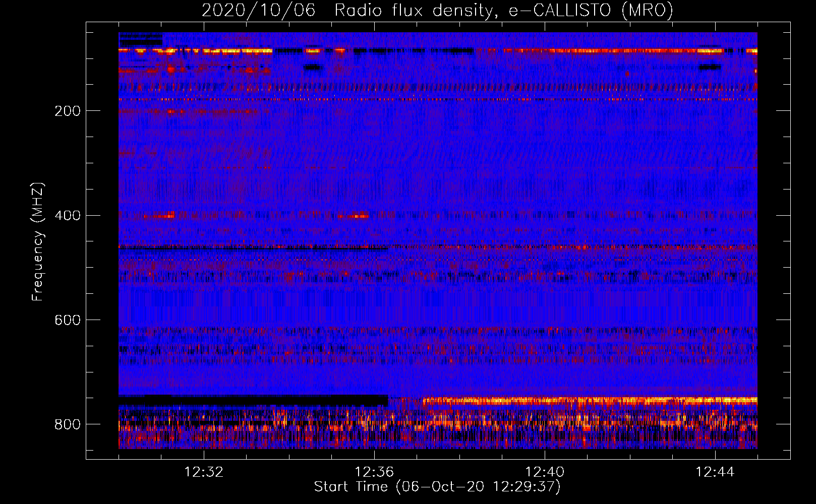Click the Frequency (MHz) axis title

click(38, 242)
